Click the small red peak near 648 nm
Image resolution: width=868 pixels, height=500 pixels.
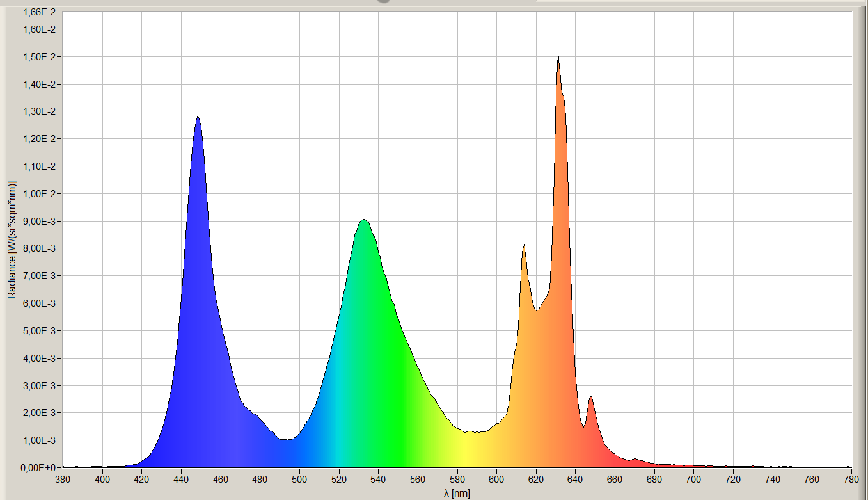[591, 399]
